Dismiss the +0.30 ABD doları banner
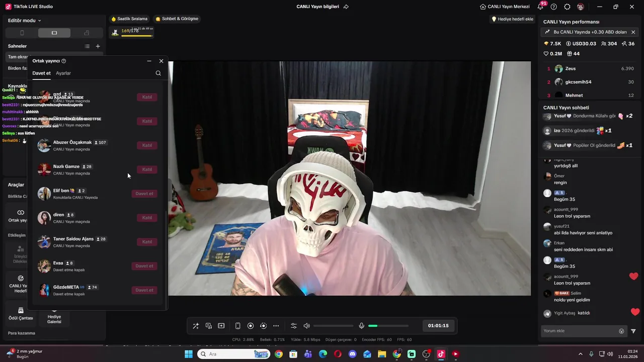Screen dimensions: 644x362 click(x=633, y=32)
